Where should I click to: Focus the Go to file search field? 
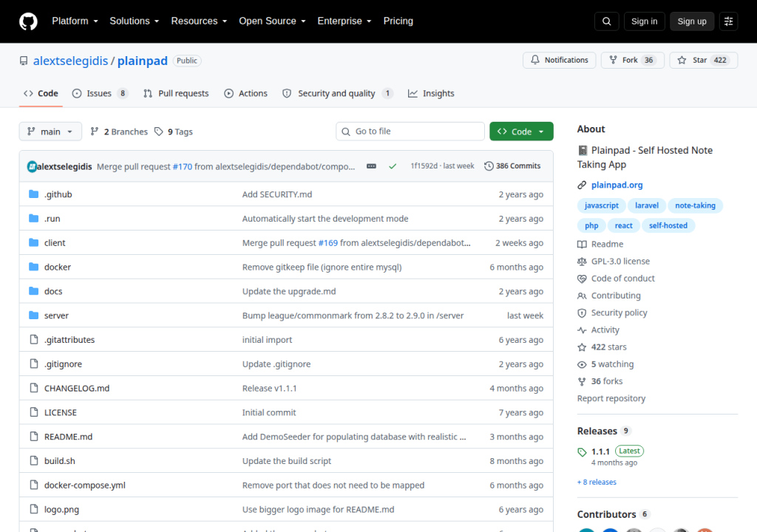pyautogui.click(x=410, y=132)
